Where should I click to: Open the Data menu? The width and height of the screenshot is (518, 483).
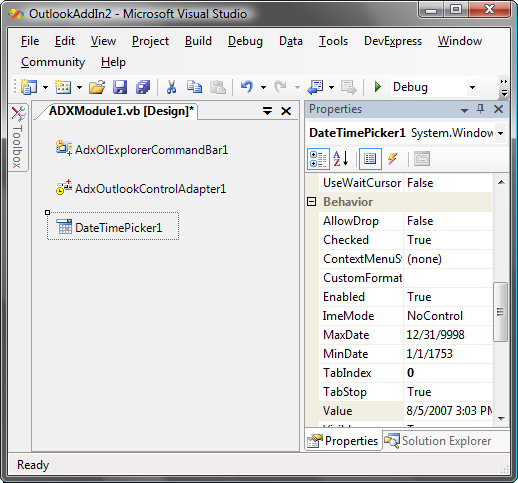click(291, 41)
